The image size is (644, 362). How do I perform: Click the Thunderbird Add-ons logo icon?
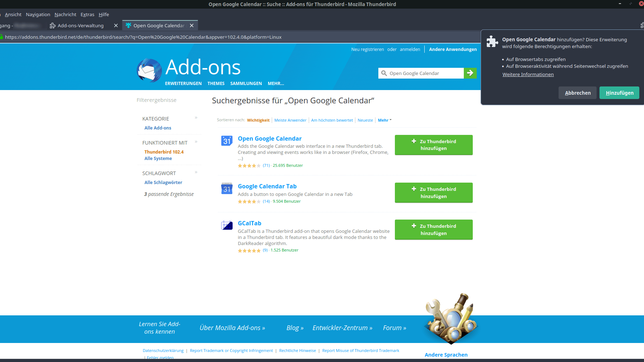pos(149,70)
